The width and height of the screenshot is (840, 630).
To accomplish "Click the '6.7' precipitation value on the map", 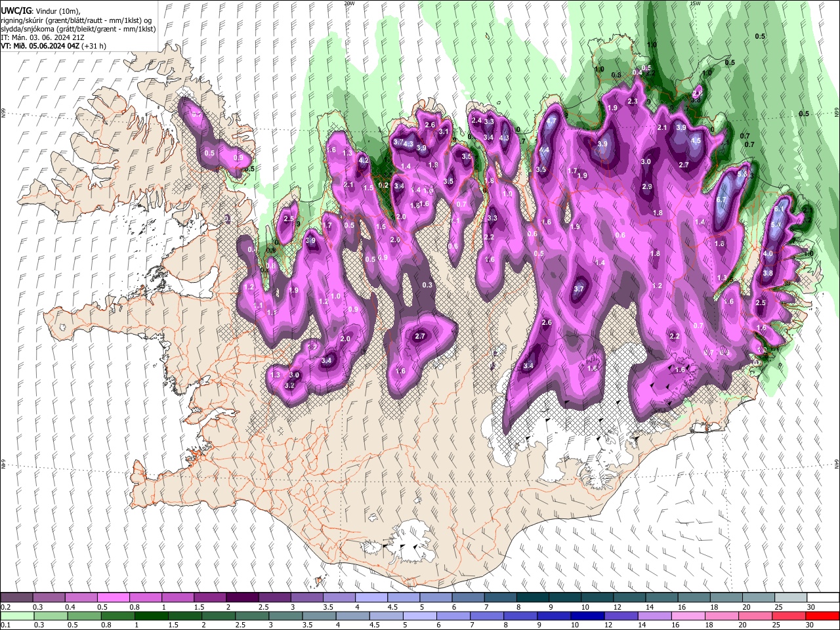I will pos(722,199).
